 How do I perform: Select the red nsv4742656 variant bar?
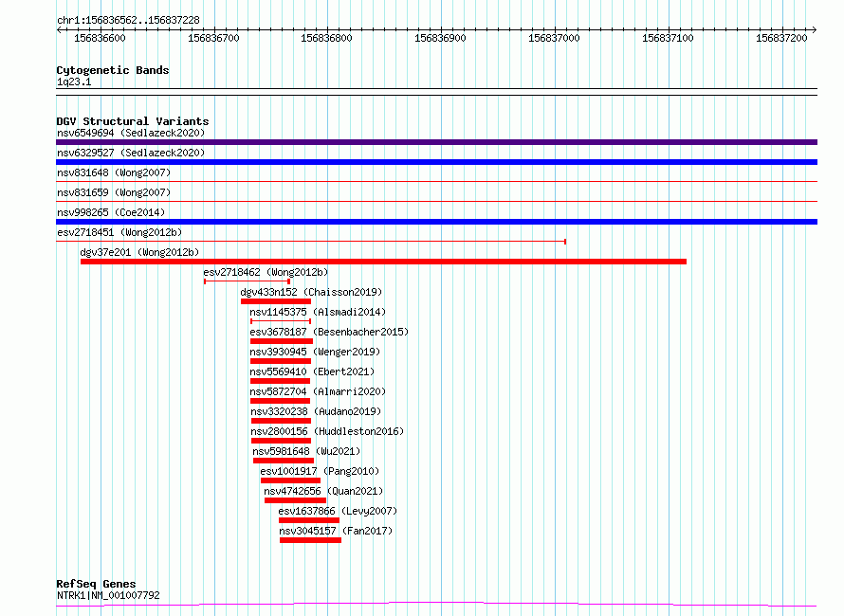tap(296, 500)
